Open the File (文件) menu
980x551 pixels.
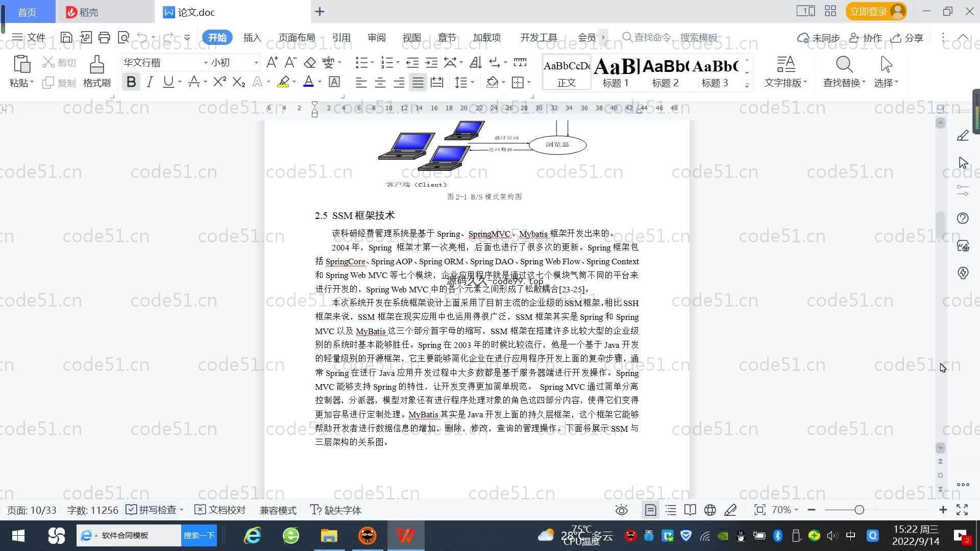[x=29, y=37]
